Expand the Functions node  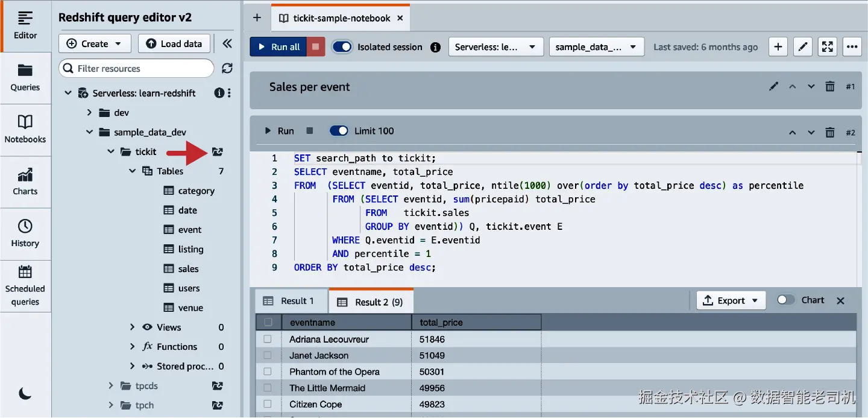tap(133, 346)
